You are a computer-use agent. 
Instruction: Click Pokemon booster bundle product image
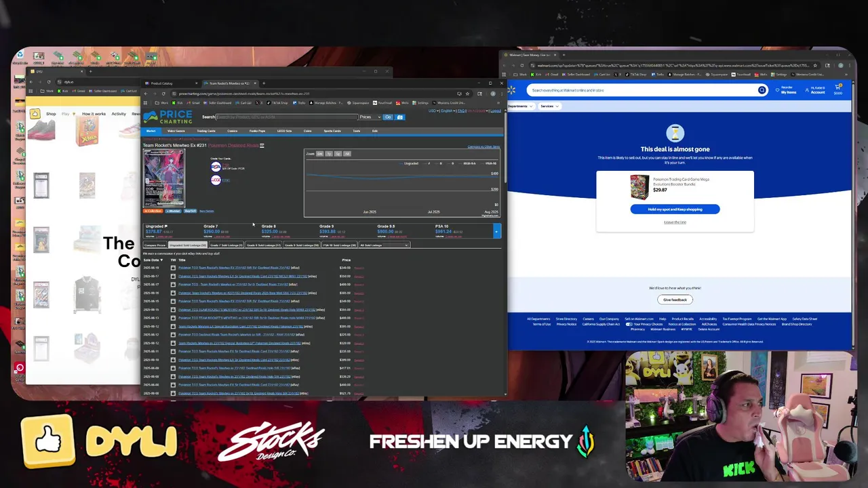coord(639,187)
